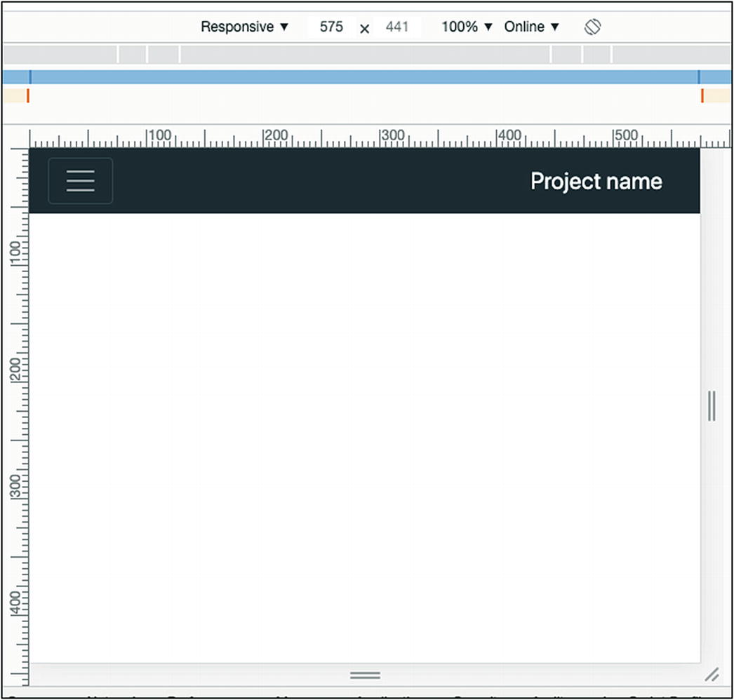Click the Project name brand link
734x700 pixels.
pyautogui.click(x=596, y=181)
